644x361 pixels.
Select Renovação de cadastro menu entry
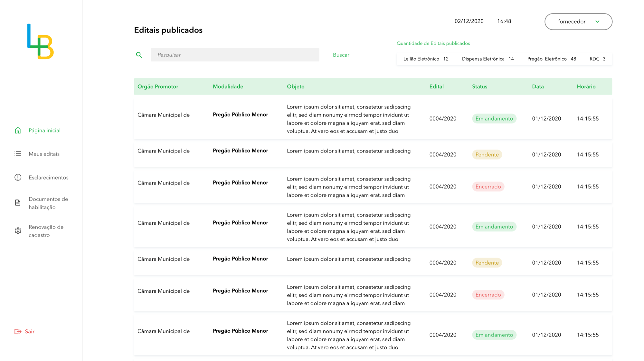coord(46,231)
